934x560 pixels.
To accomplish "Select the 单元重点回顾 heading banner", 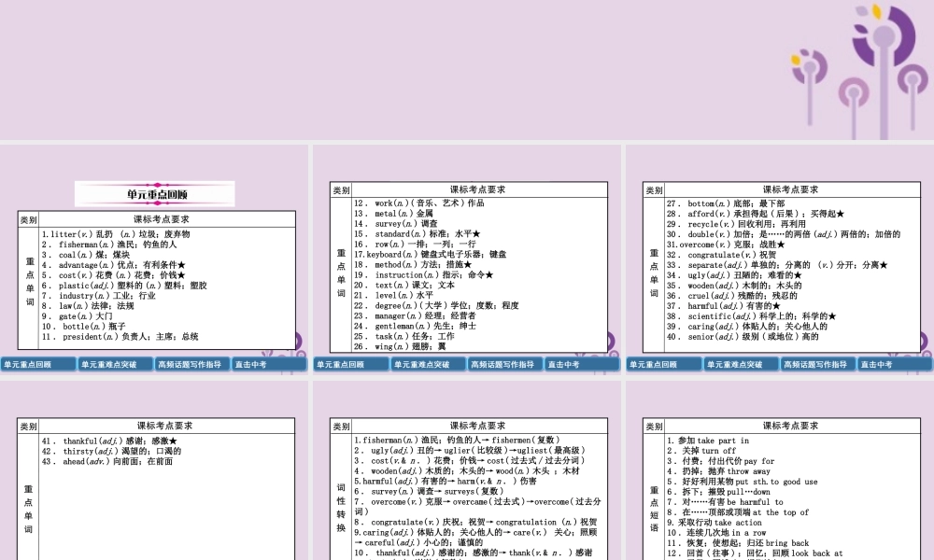I will tap(155, 194).
